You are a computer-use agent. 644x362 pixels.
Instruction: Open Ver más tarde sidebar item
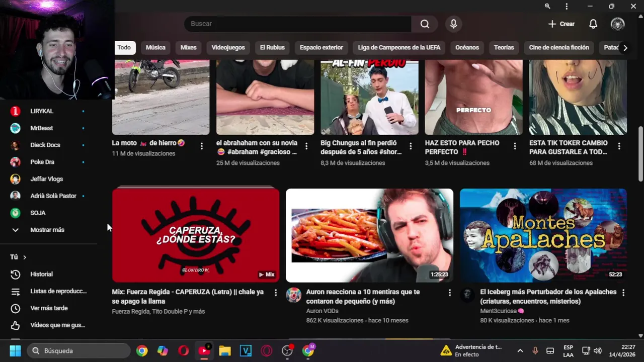click(x=48, y=308)
